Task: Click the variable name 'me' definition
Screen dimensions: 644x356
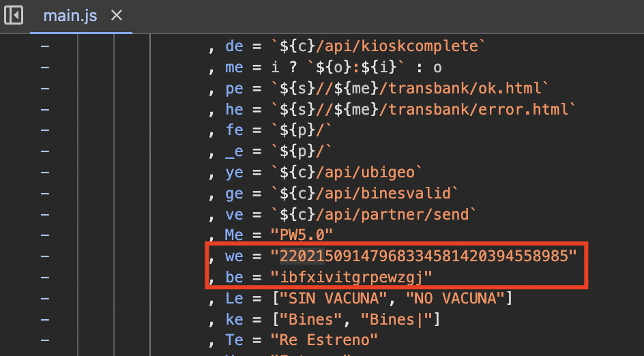Action: (x=234, y=68)
